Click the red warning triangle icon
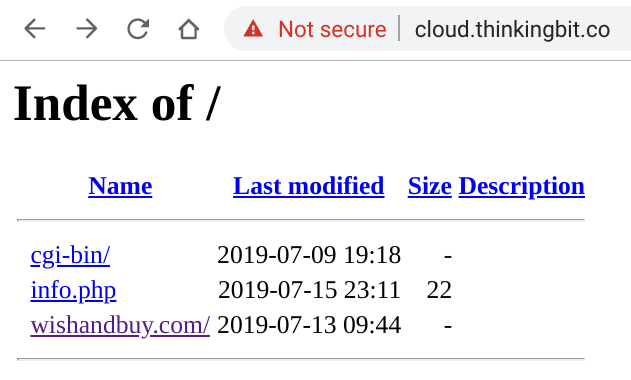This screenshot has width=631, height=380. 253,29
